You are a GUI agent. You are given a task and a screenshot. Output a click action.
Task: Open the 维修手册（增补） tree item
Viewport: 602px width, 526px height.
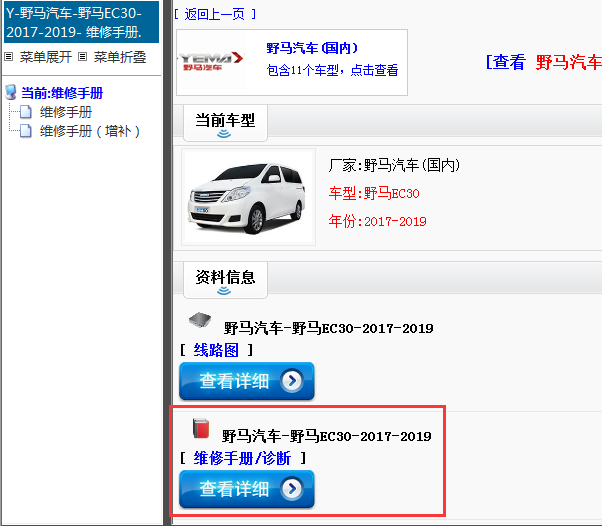[x=90, y=131]
